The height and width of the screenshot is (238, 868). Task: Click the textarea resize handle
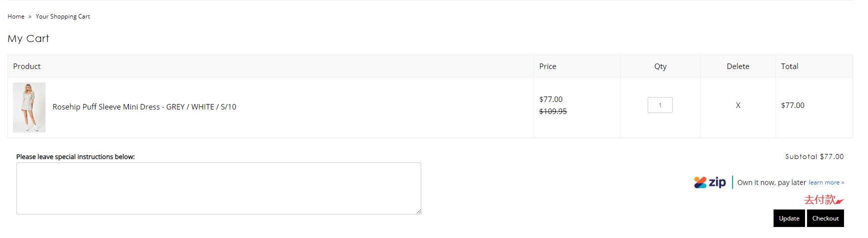tap(419, 212)
